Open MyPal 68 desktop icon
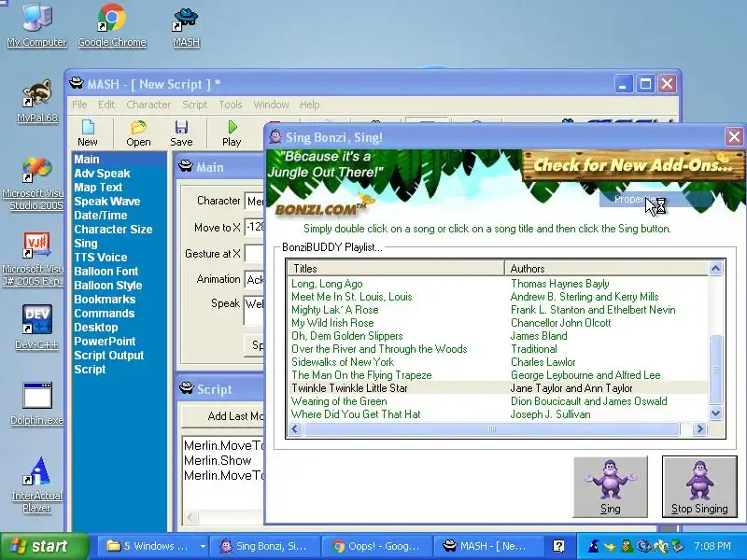 [x=37, y=101]
